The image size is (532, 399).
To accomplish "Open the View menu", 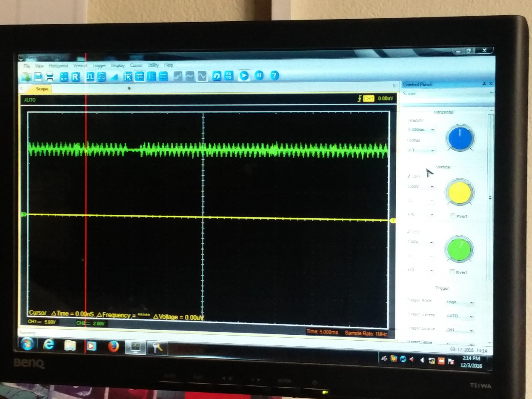I will tap(39, 66).
